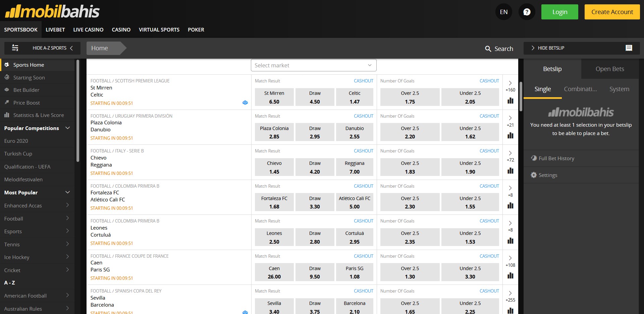Open more markets arrow for Chievo match
The image size is (644, 314).
point(510,153)
